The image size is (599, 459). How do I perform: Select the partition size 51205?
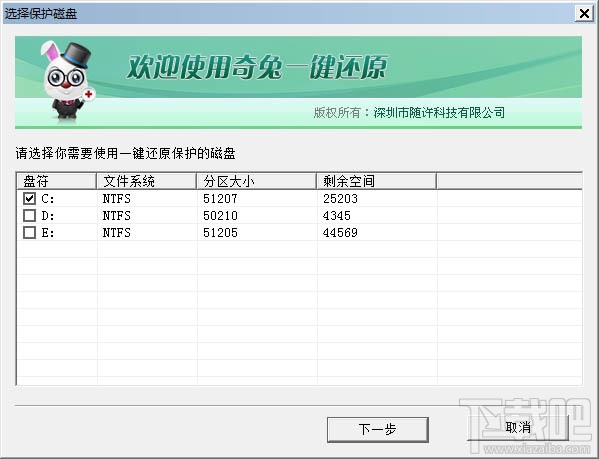coord(220,233)
